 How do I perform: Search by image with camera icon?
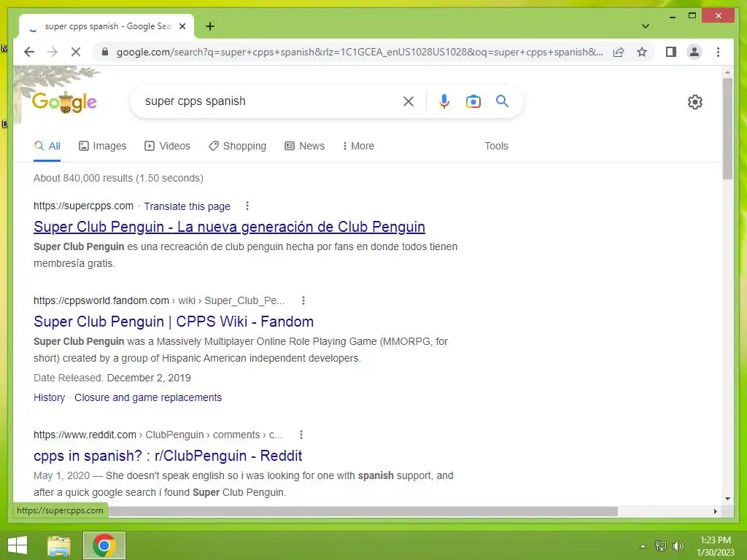(x=473, y=101)
